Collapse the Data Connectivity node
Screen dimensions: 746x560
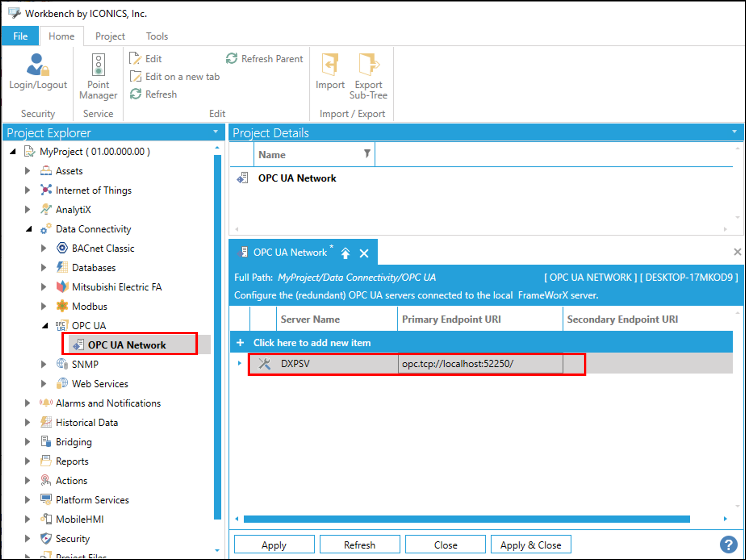29,229
